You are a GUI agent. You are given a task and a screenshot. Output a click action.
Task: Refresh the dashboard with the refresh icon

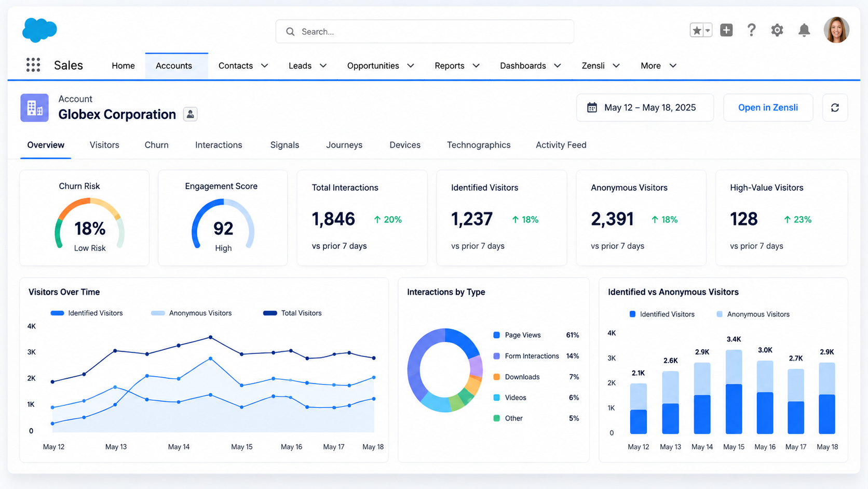835,108
